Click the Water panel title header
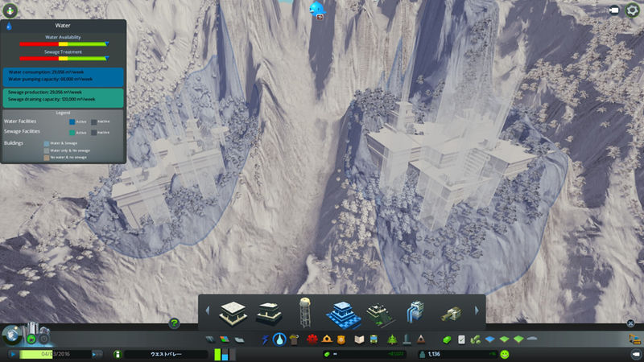The image size is (644, 362). click(x=63, y=25)
